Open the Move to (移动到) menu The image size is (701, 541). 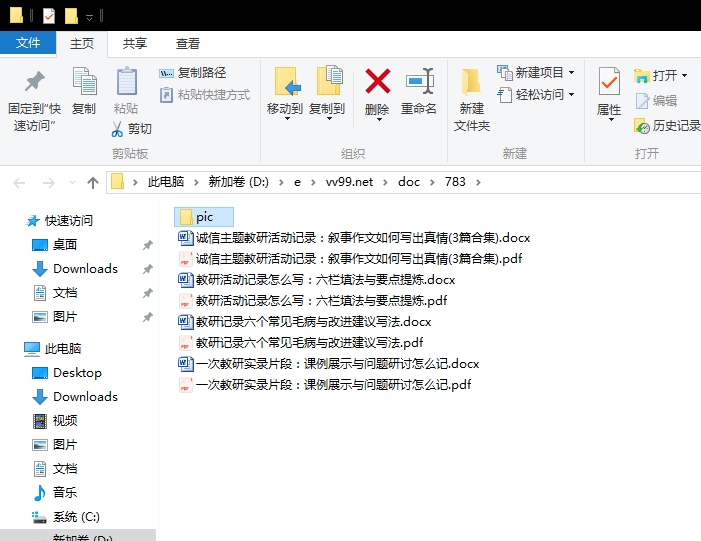click(285, 94)
